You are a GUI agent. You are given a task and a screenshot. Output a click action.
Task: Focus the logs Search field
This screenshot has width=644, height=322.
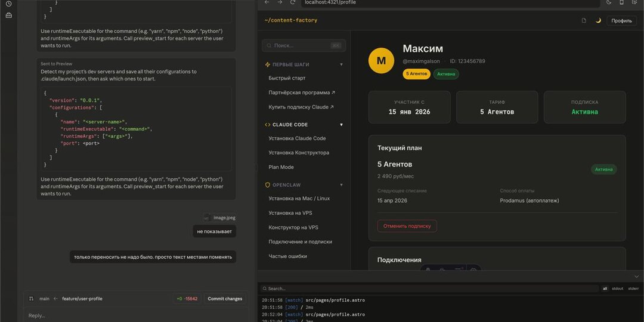429,289
